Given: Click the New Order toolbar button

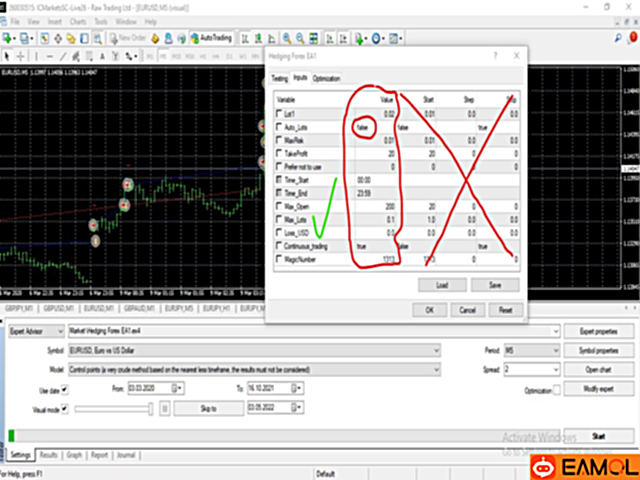Looking at the screenshot, I should click(x=128, y=38).
